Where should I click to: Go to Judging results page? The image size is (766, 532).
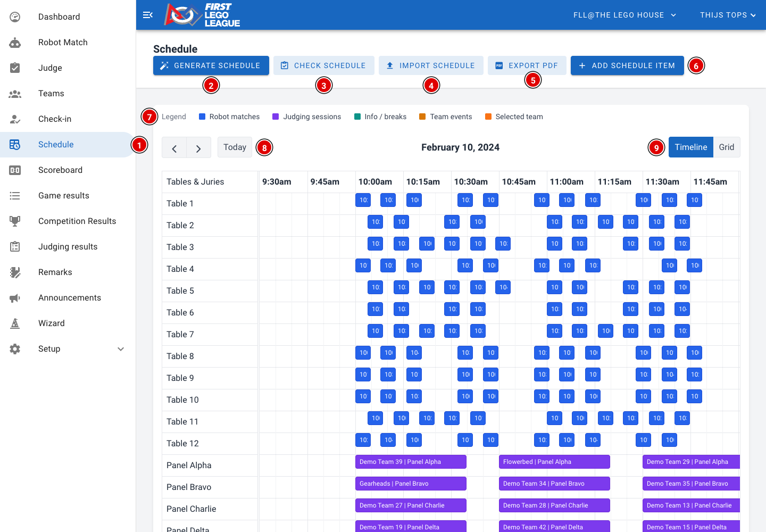[x=68, y=247]
